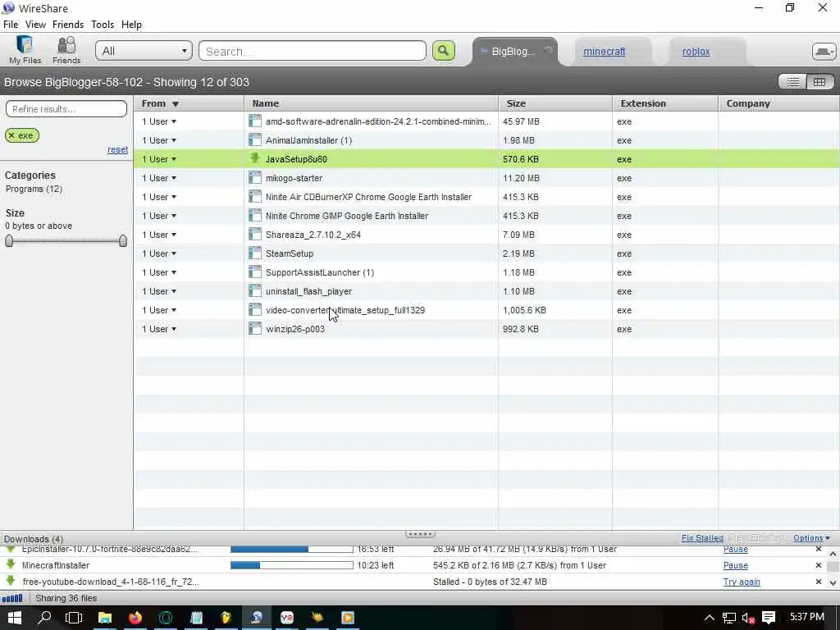
Task: Click the file icon for SupportAssistLauncher (1)
Action: (x=255, y=272)
